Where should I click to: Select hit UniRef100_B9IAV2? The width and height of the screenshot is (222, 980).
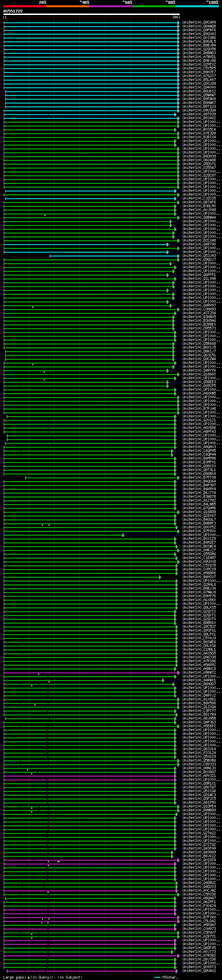click(199, 118)
